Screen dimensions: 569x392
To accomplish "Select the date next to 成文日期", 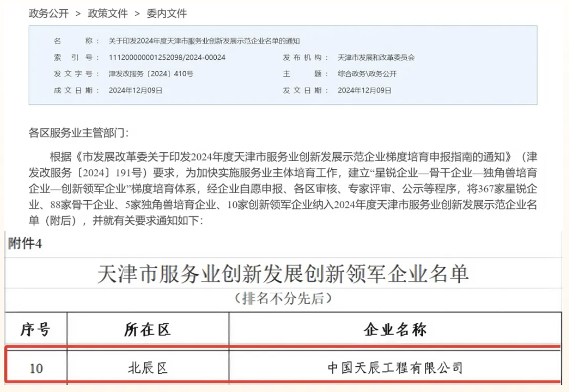I will click(136, 90).
